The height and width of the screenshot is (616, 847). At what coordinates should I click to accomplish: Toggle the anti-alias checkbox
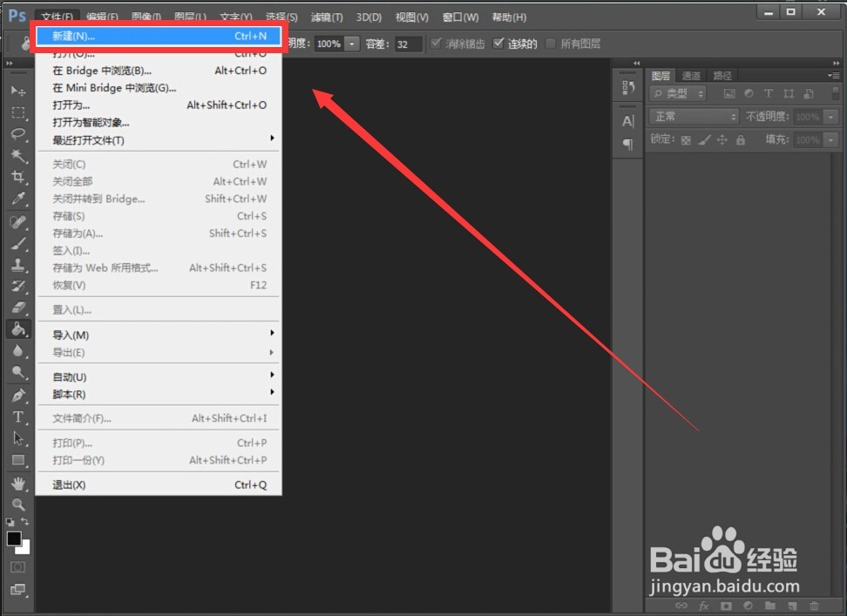coord(436,44)
